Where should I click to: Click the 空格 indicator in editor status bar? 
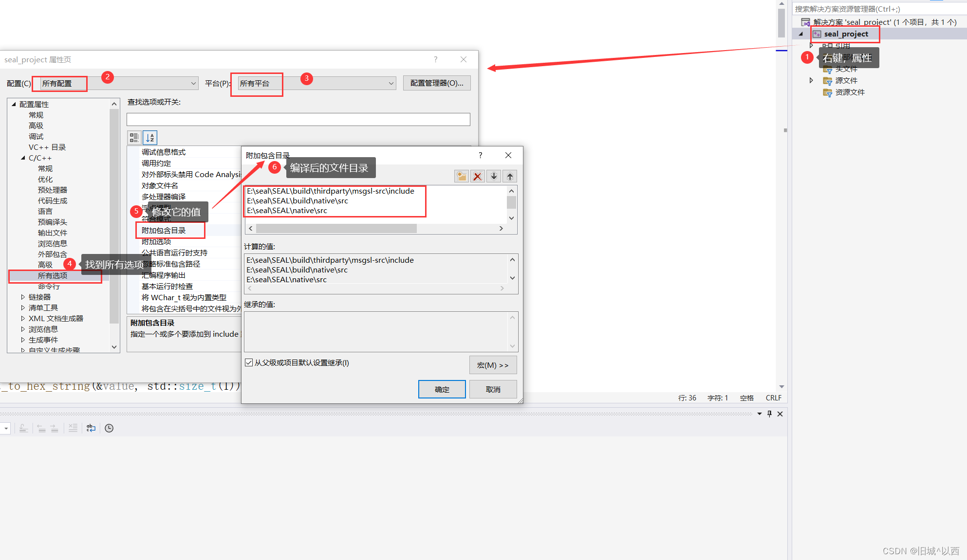[x=746, y=397]
